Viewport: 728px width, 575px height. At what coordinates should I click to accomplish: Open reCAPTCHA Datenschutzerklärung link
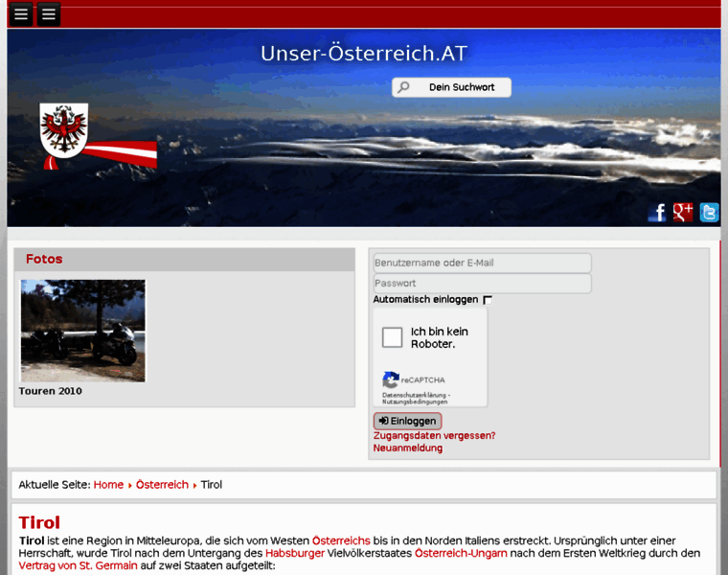pyautogui.click(x=414, y=395)
